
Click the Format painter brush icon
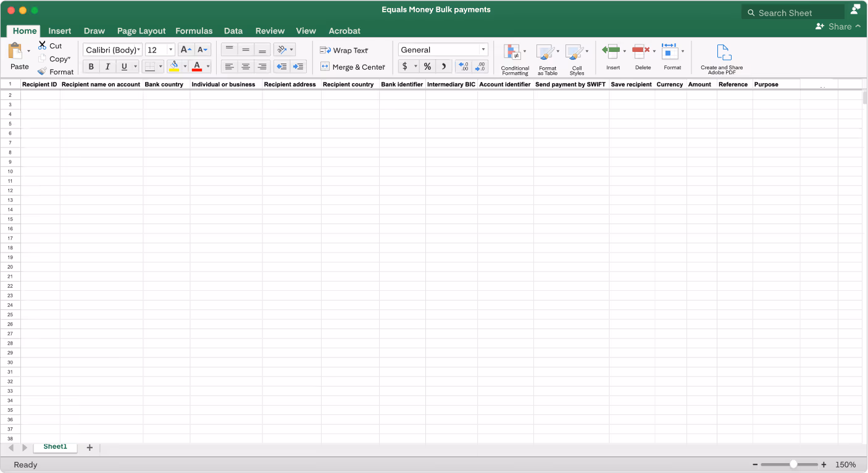coord(42,72)
